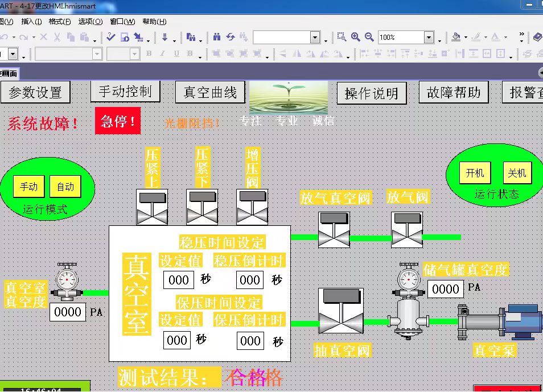
Task: Click the 参数设置 button
Action: [35, 93]
